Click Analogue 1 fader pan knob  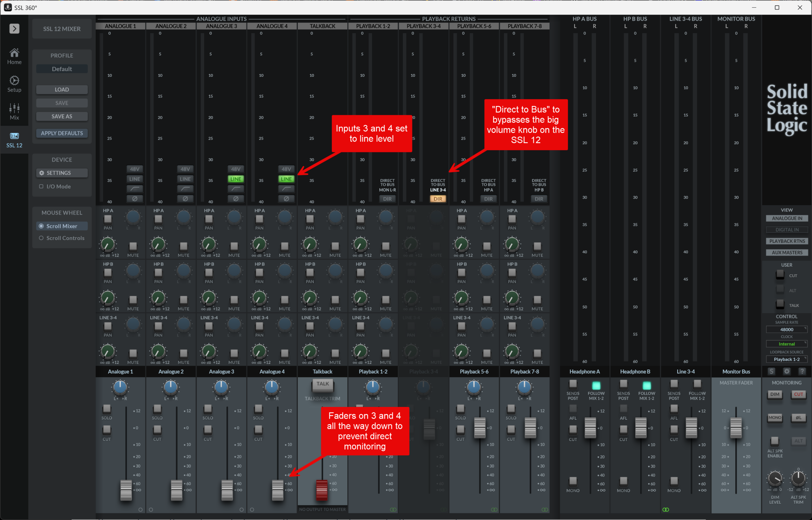(x=120, y=388)
